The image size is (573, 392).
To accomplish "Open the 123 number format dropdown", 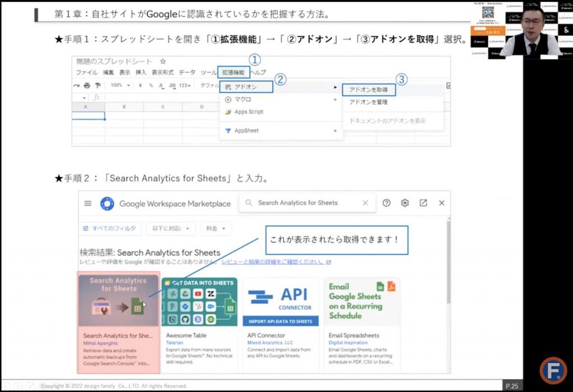I will 185,86.
